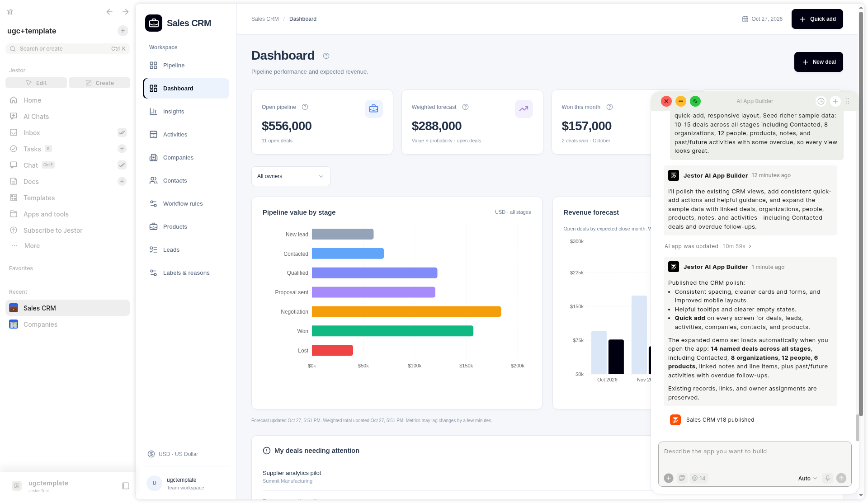Click the green Won bar in chart
The width and height of the screenshot is (868, 503).
[392, 331]
